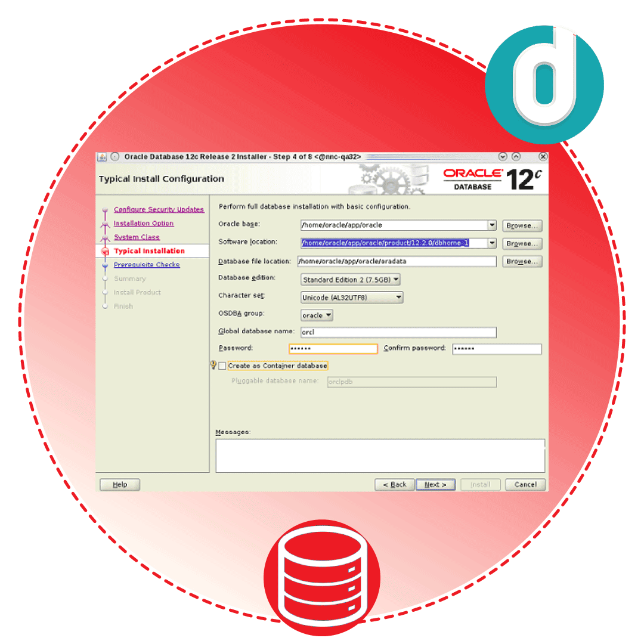Click the Back button
The height and width of the screenshot is (644, 644).
395,485
